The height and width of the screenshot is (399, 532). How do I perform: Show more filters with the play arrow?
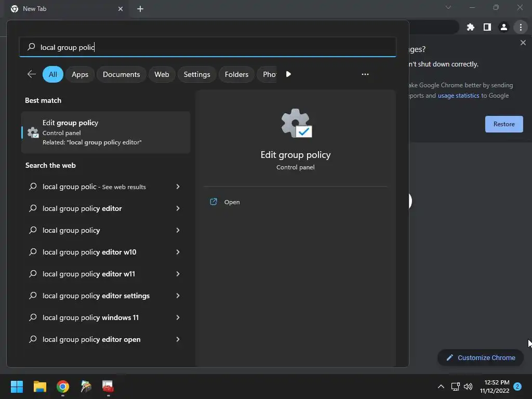(288, 74)
